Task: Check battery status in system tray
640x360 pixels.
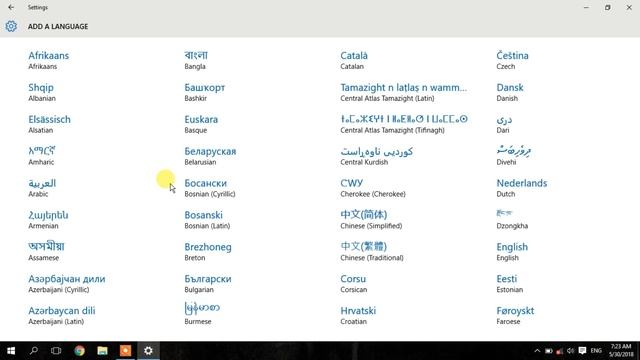Action: (x=549, y=351)
